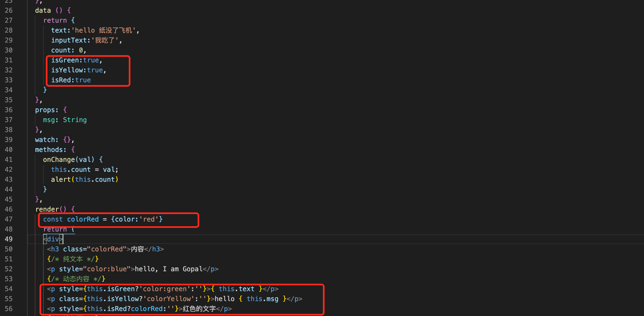Click the 'watch' key on line 39
Viewport: 644px width, 316px height.
point(45,140)
